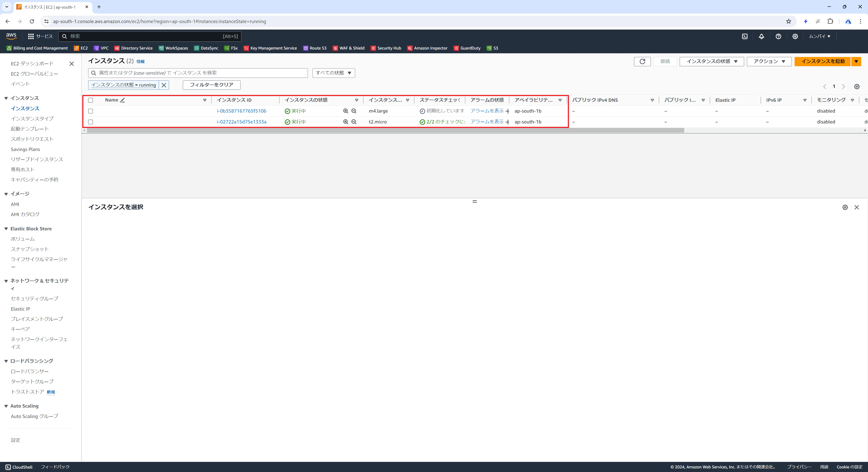Open the browser extensions puzzle icon
Viewport: 868px width, 472px height.
pos(830,21)
